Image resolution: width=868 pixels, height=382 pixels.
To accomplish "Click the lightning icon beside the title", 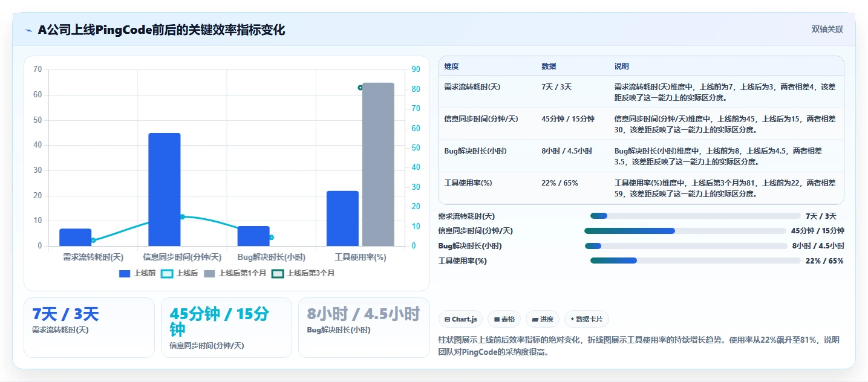I will point(28,30).
